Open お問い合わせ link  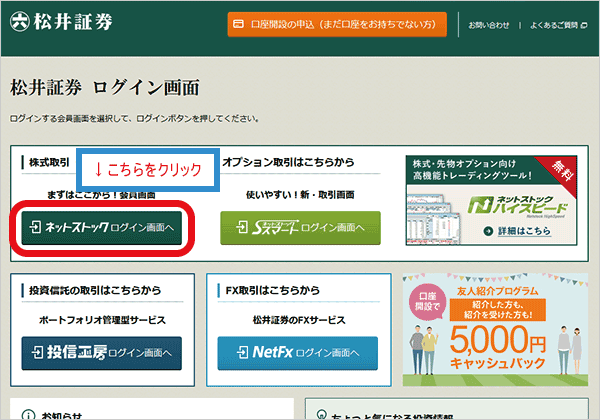tap(489, 25)
